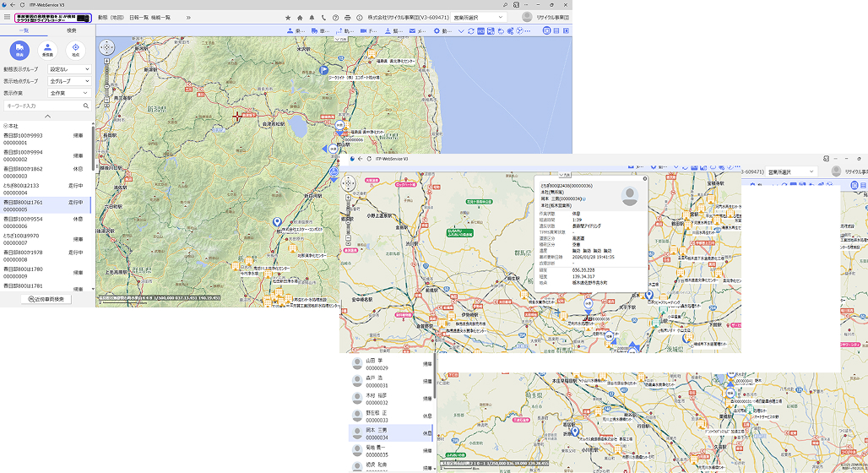Screen dimensions: 868x473
Task: Select driver 森戸 浩 row 00000031
Action: pyautogui.click(x=392, y=381)
